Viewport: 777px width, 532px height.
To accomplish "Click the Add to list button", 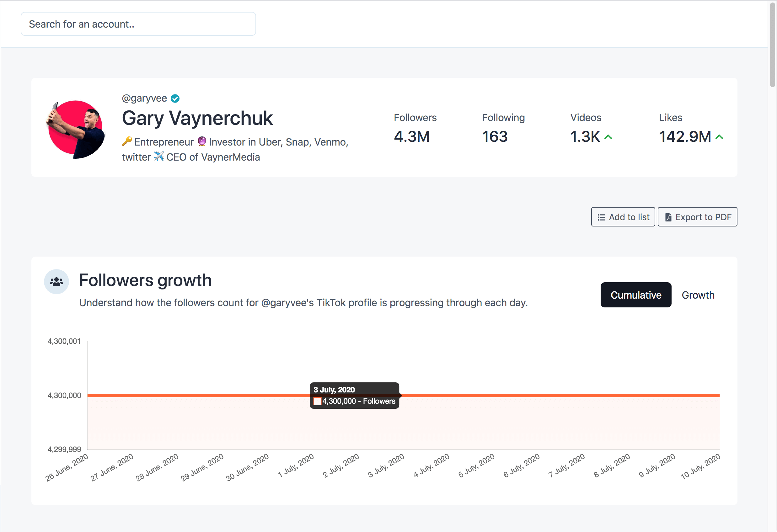I will (x=623, y=217).
